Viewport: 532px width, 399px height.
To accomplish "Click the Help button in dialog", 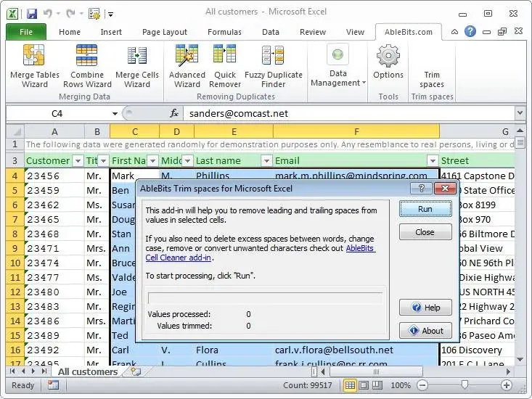I will pos(425,308).
